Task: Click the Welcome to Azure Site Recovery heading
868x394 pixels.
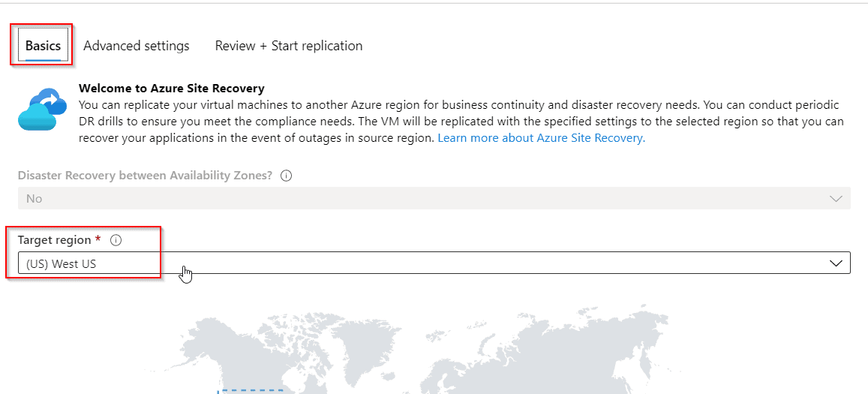Action: [171, 89]
